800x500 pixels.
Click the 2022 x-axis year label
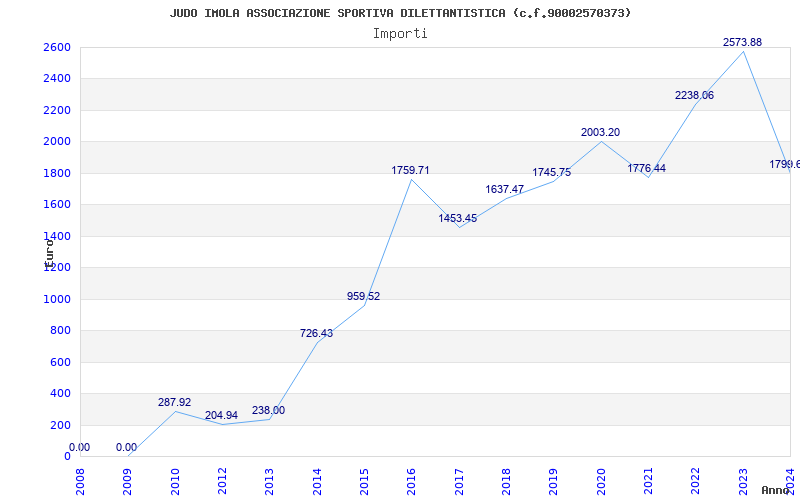click(695, 482)
